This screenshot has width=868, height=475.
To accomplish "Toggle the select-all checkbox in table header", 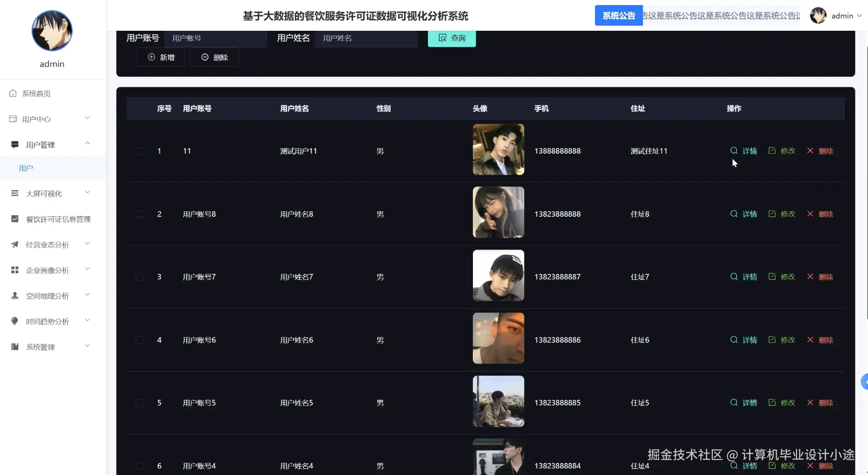I will tap(139, 108).
